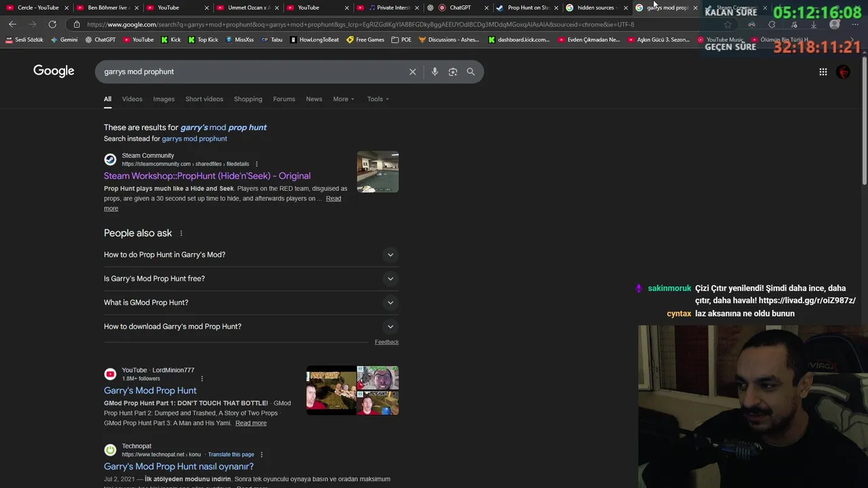
Task: Clear the search box with the X icon
Action: [x=412, y=72]
